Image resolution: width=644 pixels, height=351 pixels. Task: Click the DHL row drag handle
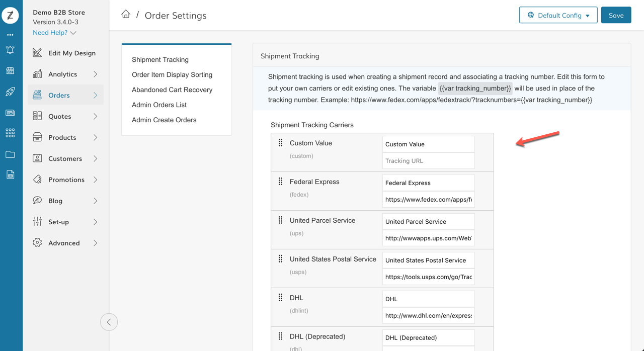[281, 298]
